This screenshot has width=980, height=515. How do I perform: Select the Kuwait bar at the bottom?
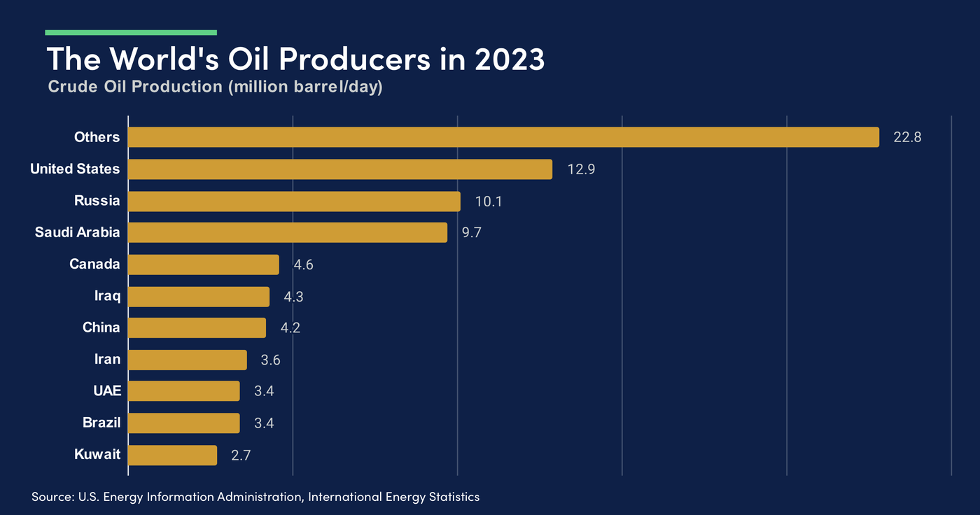click(x=171, y=454)
